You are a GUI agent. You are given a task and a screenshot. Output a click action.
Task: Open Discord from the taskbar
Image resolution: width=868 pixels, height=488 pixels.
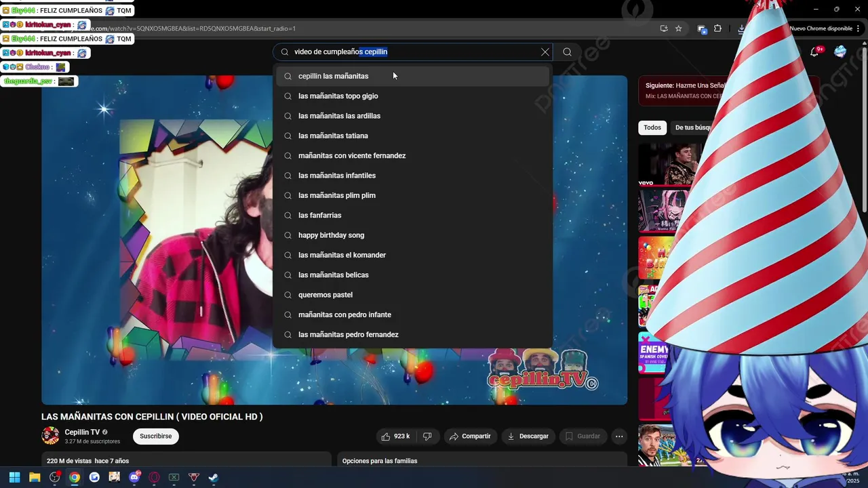134,477
